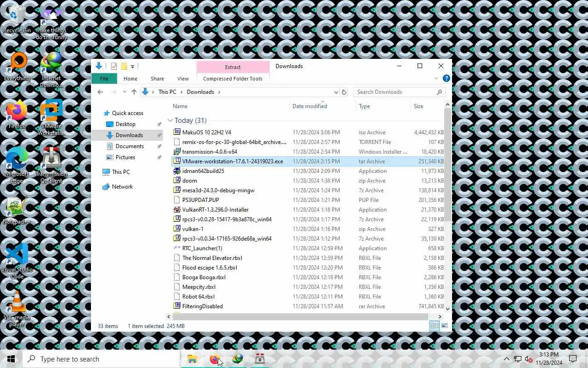The height and width of the screenshot is (368, 588).
Task: Click Properties icon in quick access toolbar
Action: pyautogui.click(x=114, y=66)
